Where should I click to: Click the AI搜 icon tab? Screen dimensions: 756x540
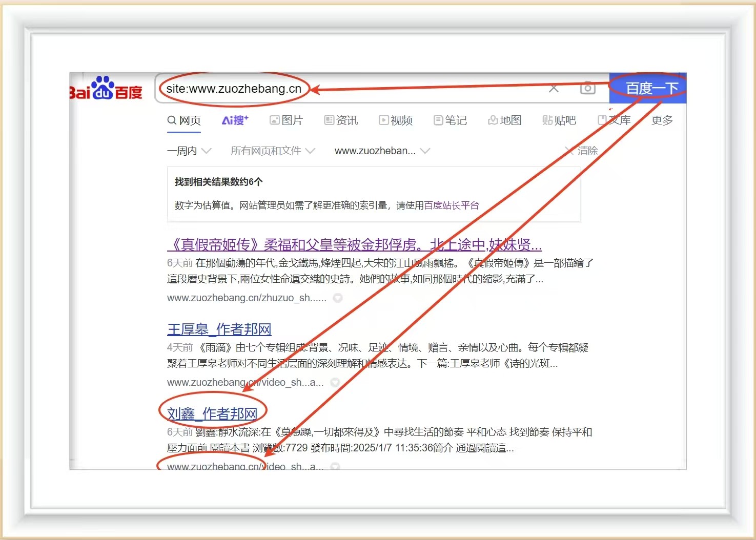click(x=235, y=120)
